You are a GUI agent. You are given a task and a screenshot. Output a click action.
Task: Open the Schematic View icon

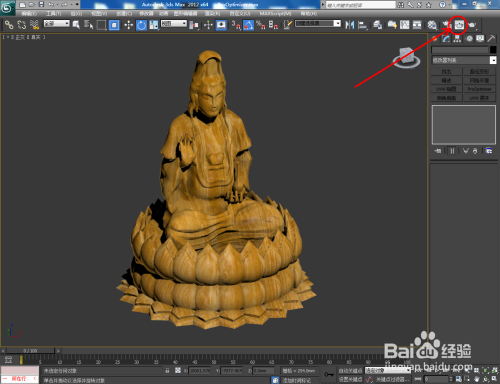(417, 25)
